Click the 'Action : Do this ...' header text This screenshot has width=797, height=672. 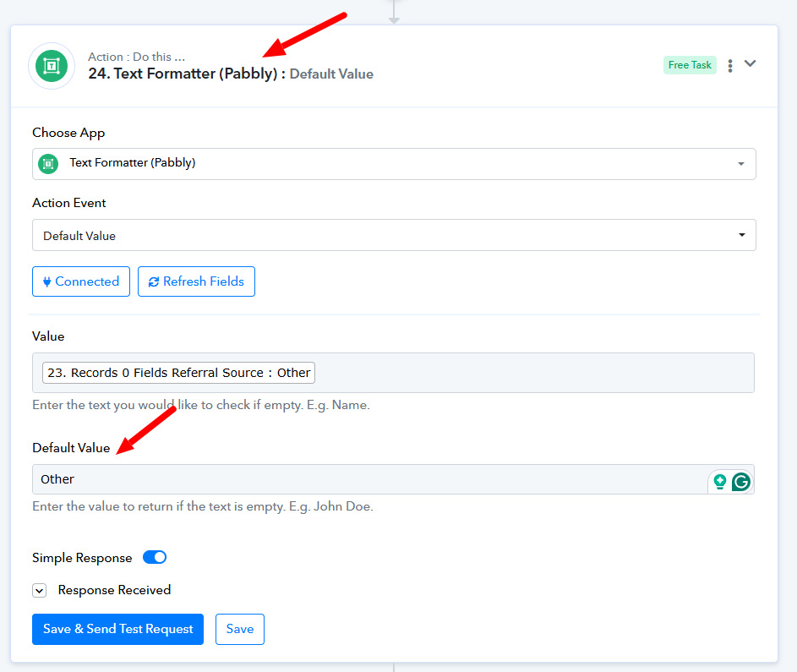click(136, 57)
